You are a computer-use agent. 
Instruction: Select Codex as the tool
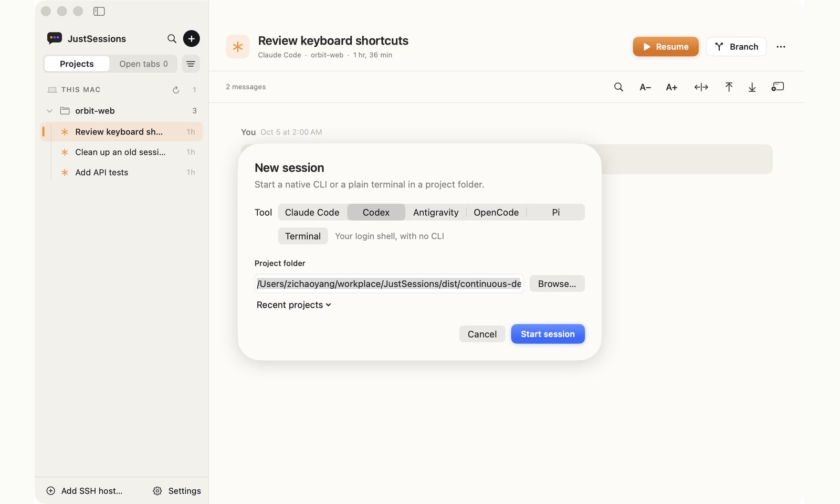tap(376, 212)
